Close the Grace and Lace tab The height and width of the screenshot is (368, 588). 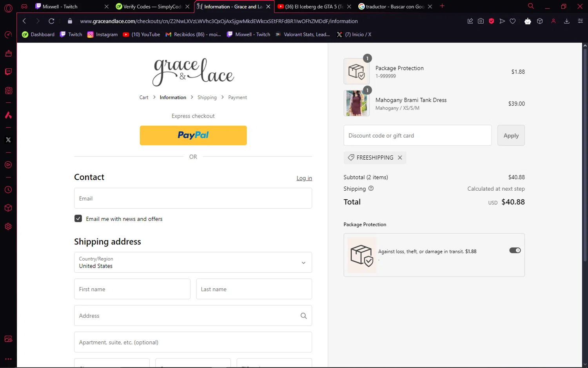pyautogui.click(x=268, y=7)
